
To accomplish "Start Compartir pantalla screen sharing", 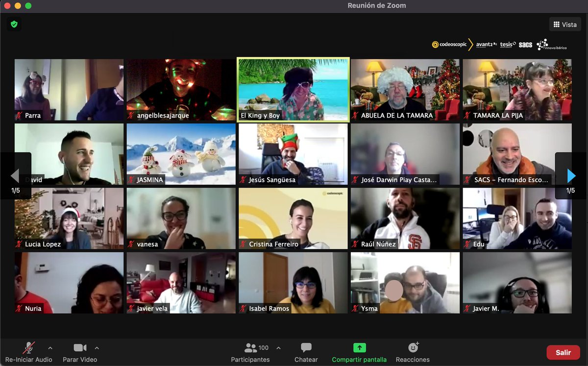I will point(359,352).
